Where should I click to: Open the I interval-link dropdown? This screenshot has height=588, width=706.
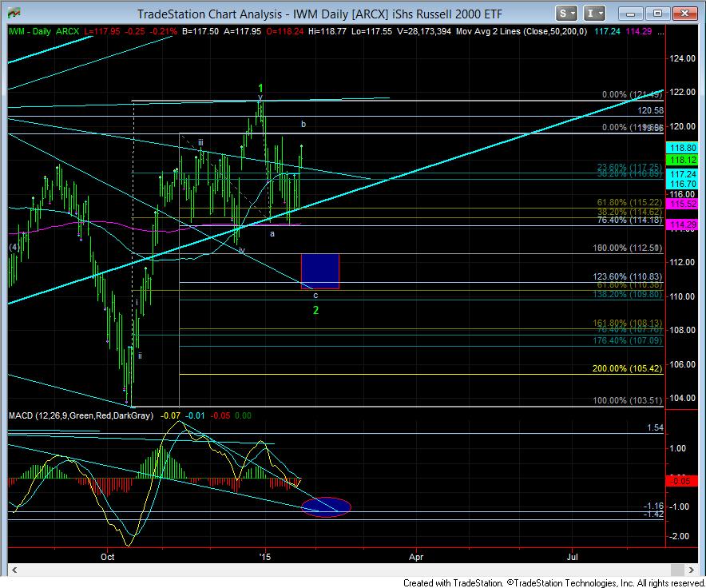(594, 14)
